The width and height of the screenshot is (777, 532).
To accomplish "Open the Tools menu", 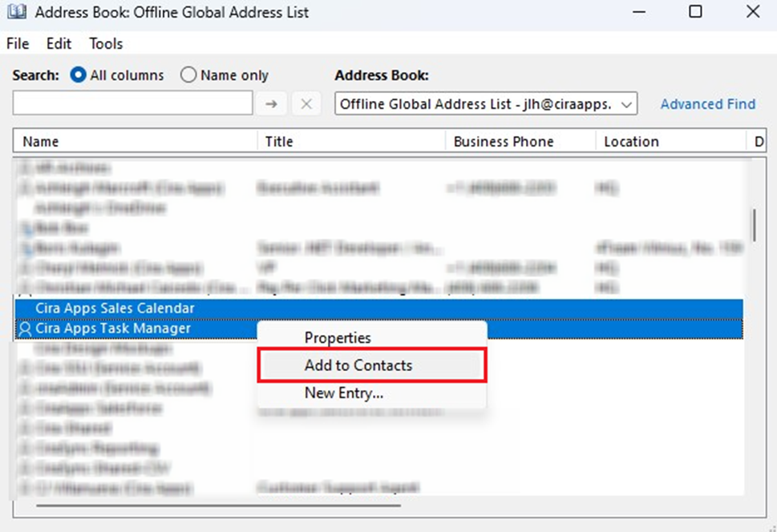I will [x=106, y=43].
